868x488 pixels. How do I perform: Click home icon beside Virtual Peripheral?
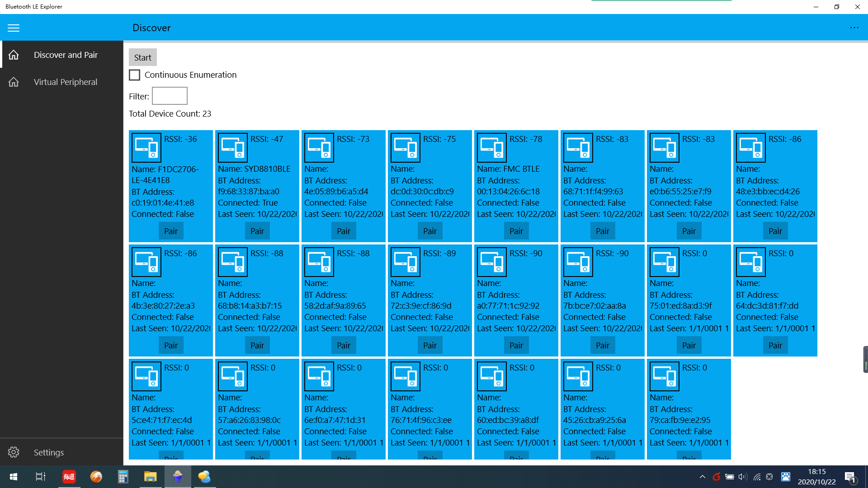(x=14, y=82)
